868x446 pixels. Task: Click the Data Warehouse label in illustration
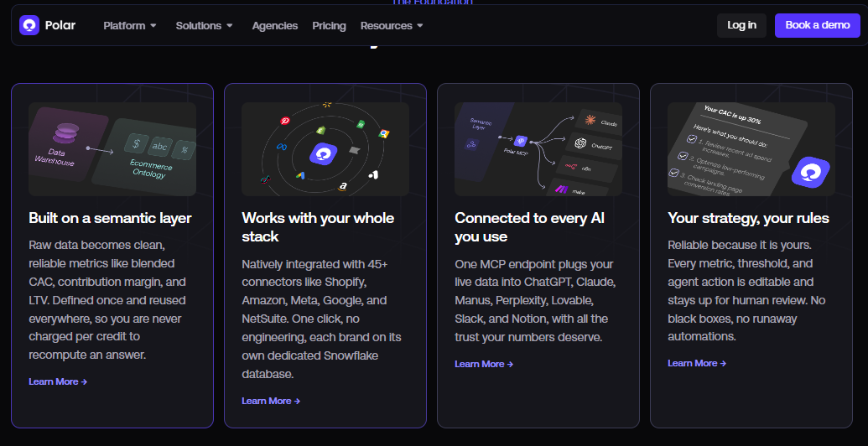click(x=55, y=157)
